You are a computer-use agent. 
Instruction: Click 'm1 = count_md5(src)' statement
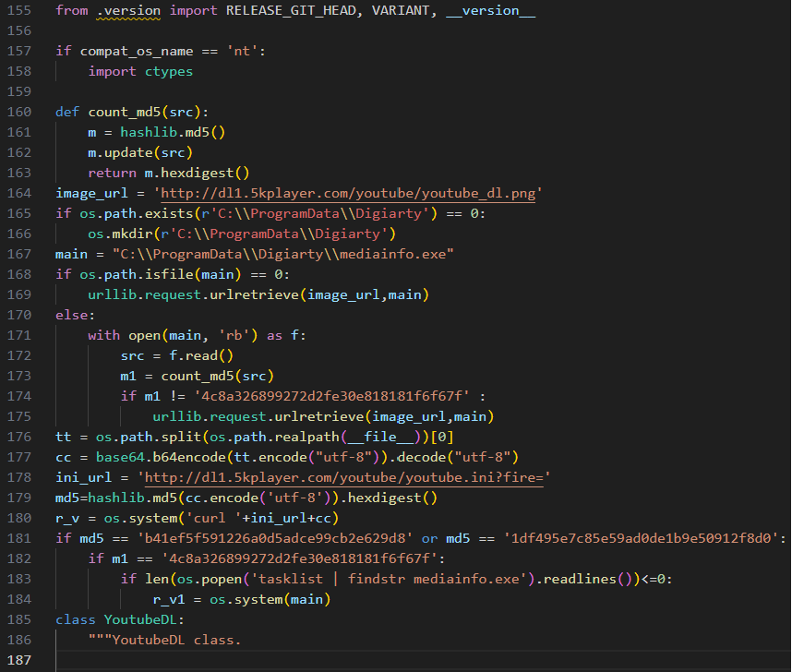[197, 377]
